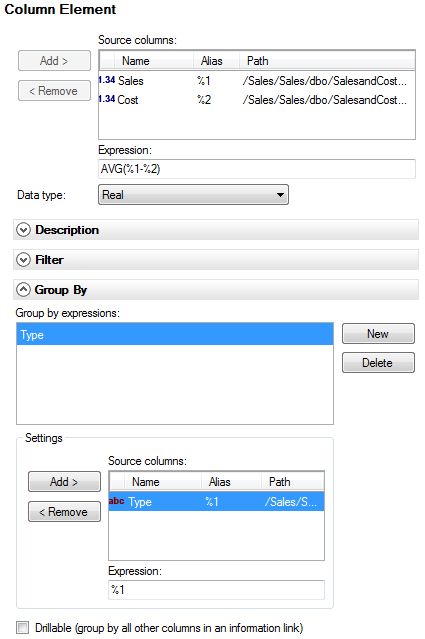Select the Cost row in source columns
425x639 pixels.
(257, 99)
